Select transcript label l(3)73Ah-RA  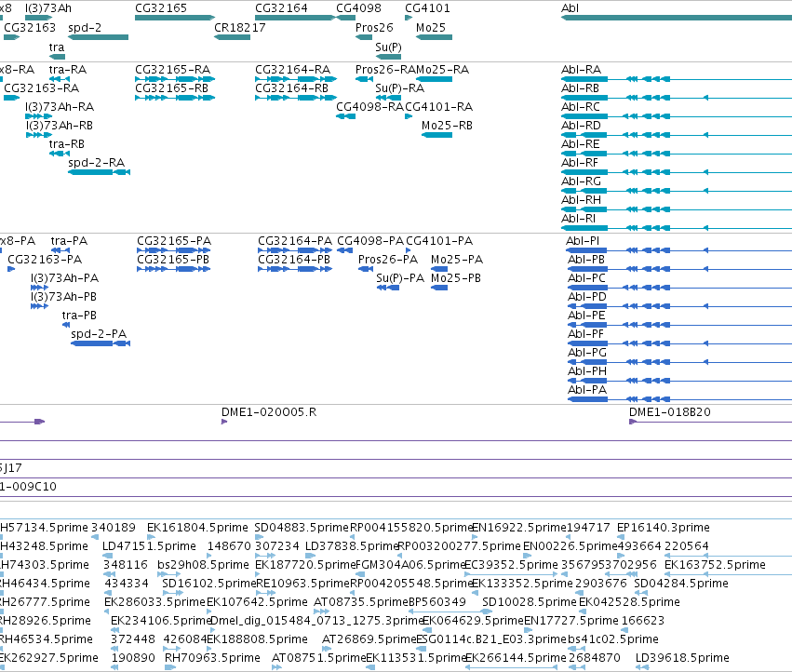pos(60,107)
